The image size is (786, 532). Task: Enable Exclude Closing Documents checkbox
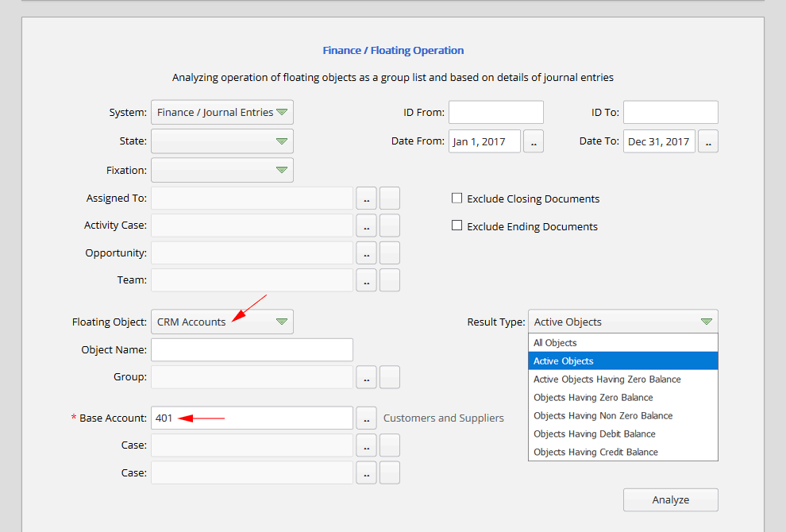pos(457,199)
